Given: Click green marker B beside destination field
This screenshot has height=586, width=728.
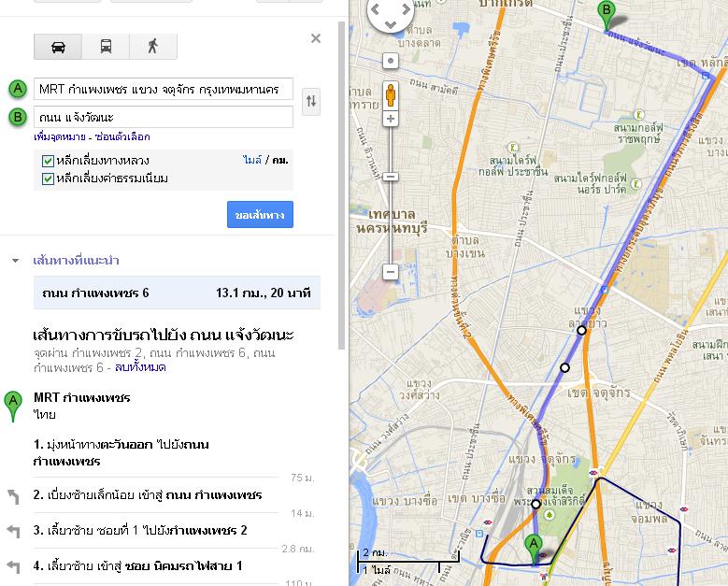Looking at the screenshot, I should click(x=18, y=117).
